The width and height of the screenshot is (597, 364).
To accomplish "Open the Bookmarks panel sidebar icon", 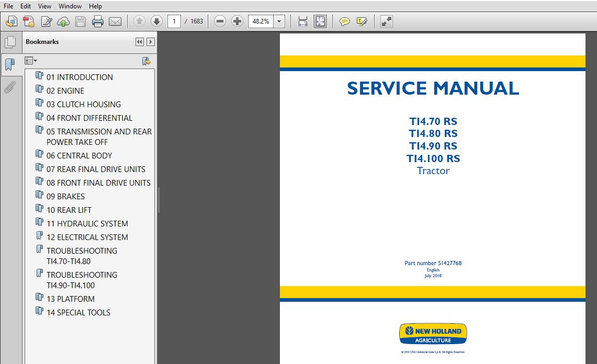I will click(10, 65).
